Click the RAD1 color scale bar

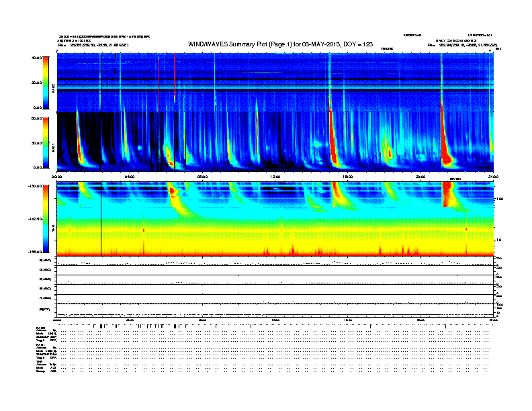46,143
